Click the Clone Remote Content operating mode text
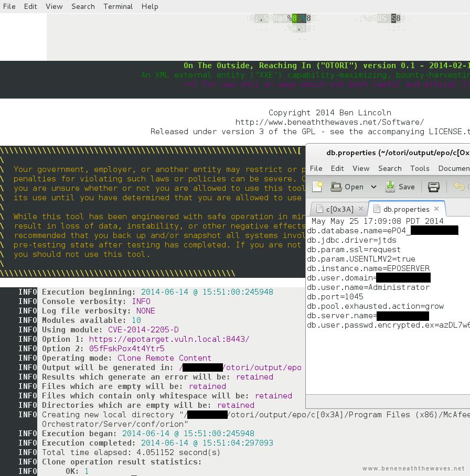470x476 pixels. click(164, 358)
